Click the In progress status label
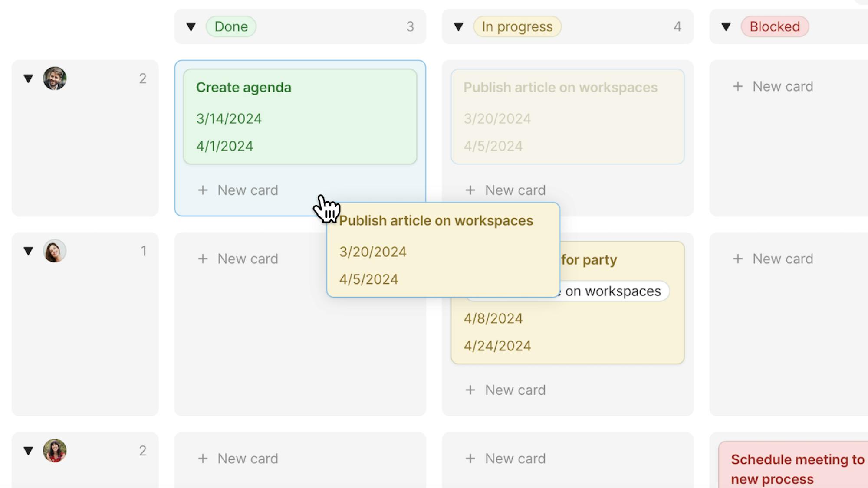Image resolution: width=868 pixels, height=488 pixels. (517, 27)
